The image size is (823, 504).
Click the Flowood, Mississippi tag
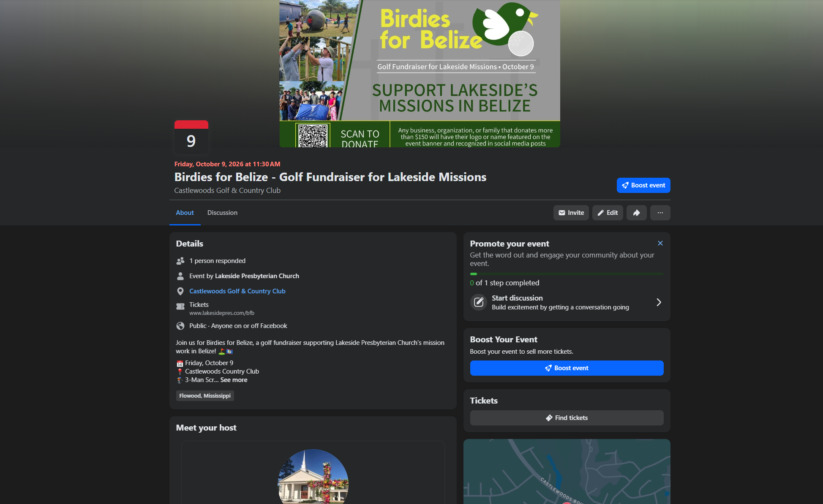205,396
